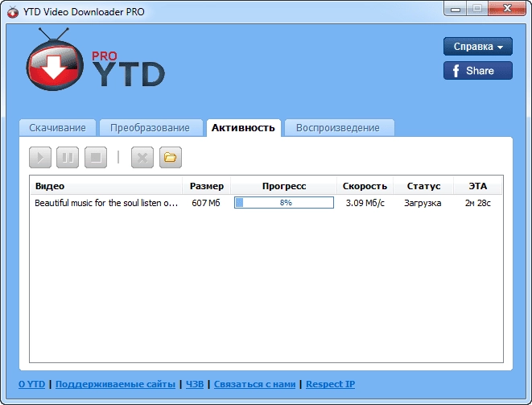Click the Загрузка status cell
This screenshot has width=532, height=405.
coord(423,203)
